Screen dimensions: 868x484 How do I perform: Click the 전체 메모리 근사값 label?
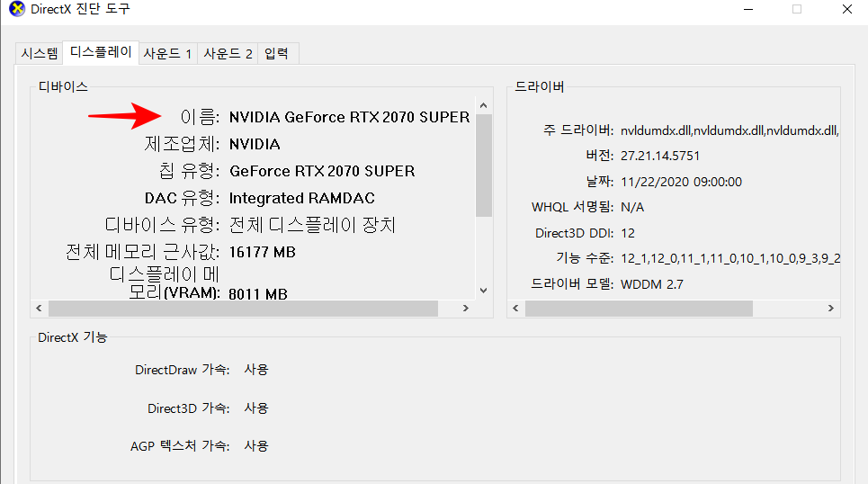click(142, 253)
